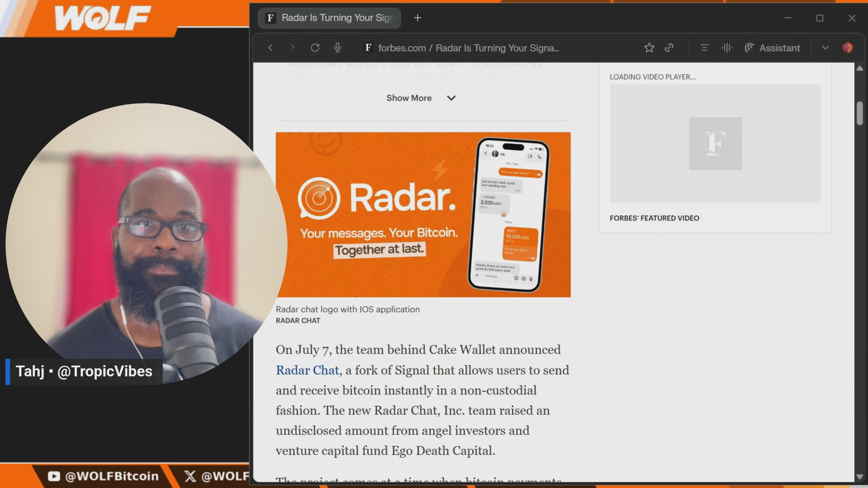
Task: Click the YouTube icon beside @WOLFBitcoin
Action: [x=54, y=476]
